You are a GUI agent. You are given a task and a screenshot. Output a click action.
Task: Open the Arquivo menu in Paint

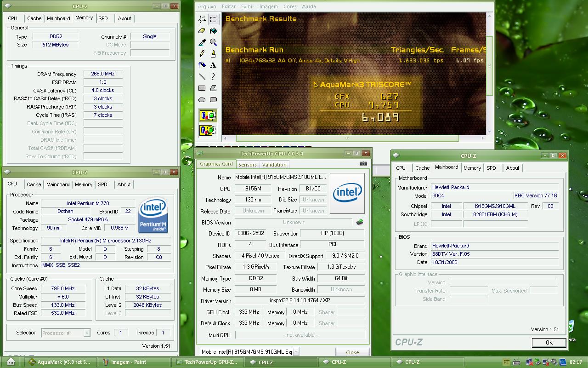tap(207, 6)
